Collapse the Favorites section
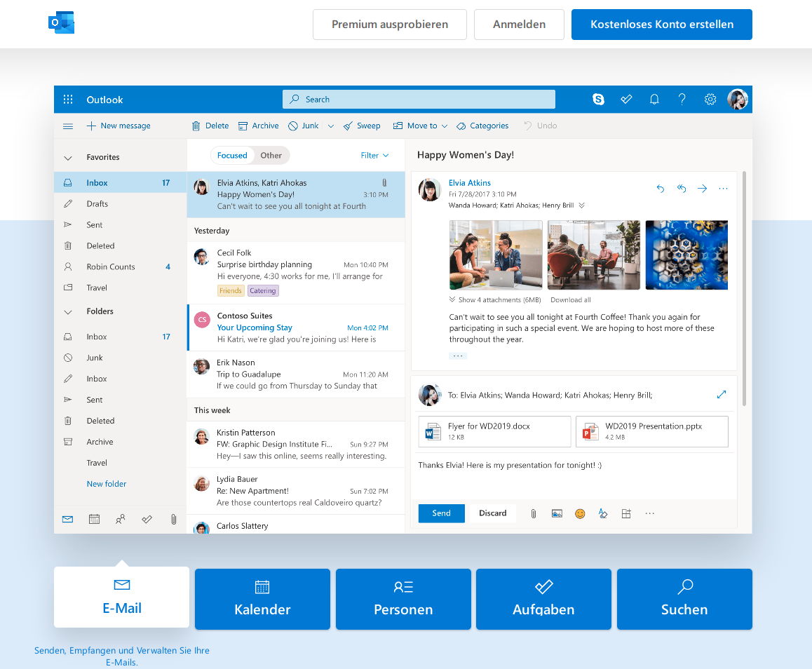812x669 pixels. pyautogui.click(x=68, y=158)
